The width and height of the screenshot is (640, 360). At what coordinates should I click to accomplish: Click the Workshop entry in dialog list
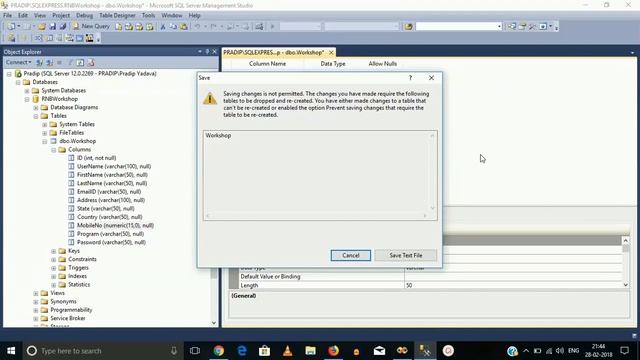218,136
